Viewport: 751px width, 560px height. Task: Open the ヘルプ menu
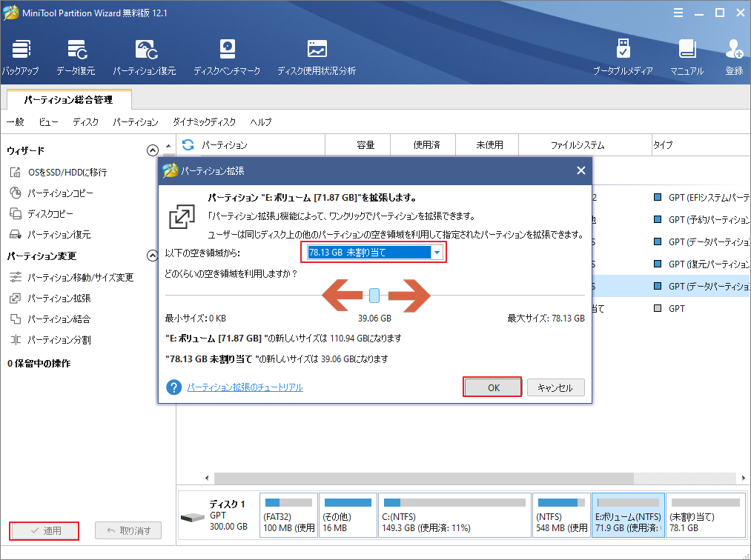click(x=261, y=122)
